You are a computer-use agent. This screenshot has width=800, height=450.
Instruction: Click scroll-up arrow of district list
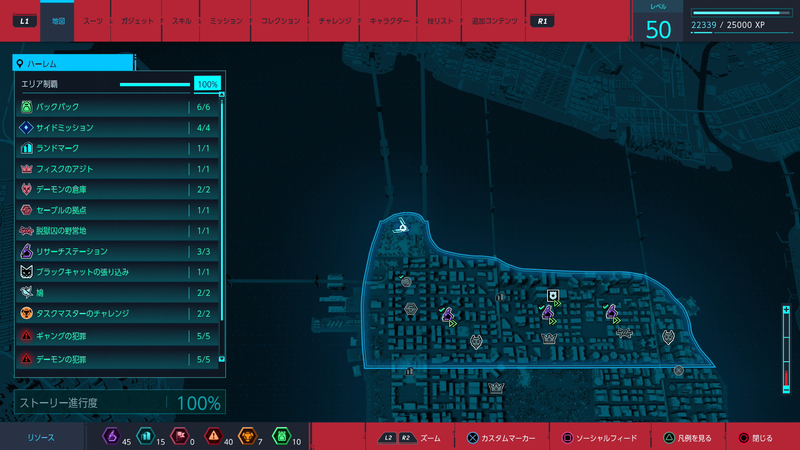coord(221,94)
